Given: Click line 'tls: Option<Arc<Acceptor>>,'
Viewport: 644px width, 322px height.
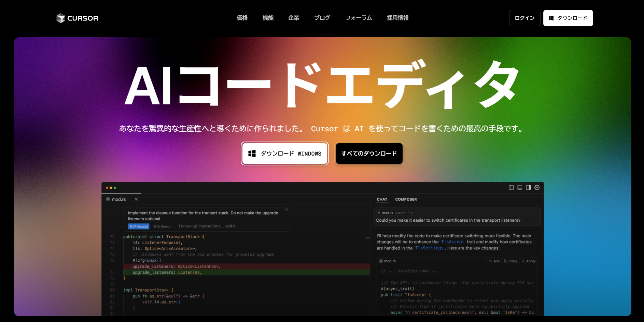Looking at the screenshot, I should tap(165, 249).
